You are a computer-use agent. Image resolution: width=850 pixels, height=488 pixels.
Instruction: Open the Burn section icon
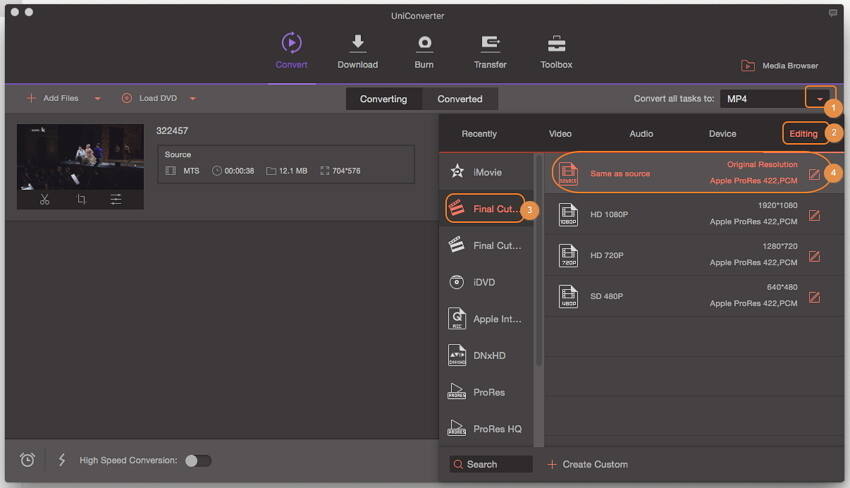424,43
